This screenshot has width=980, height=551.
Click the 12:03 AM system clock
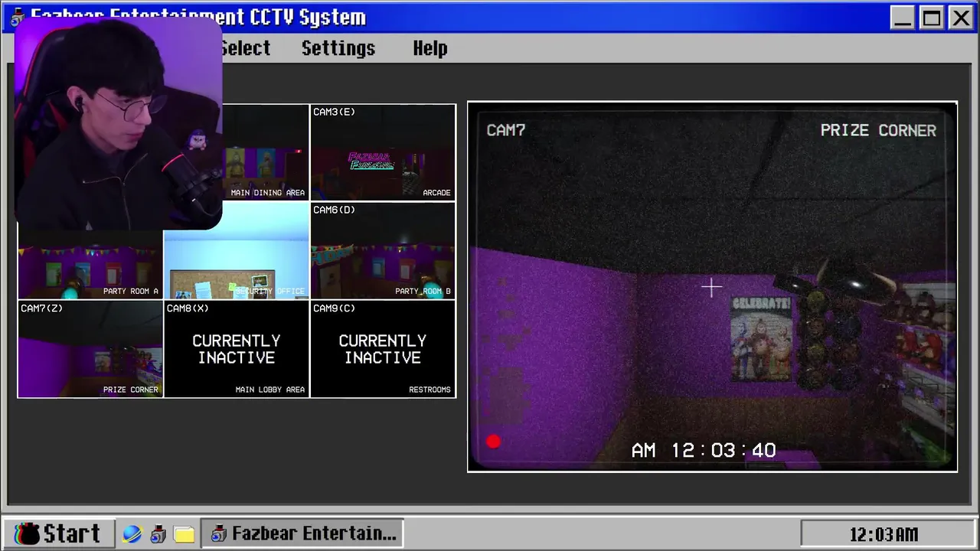point(884,534)
